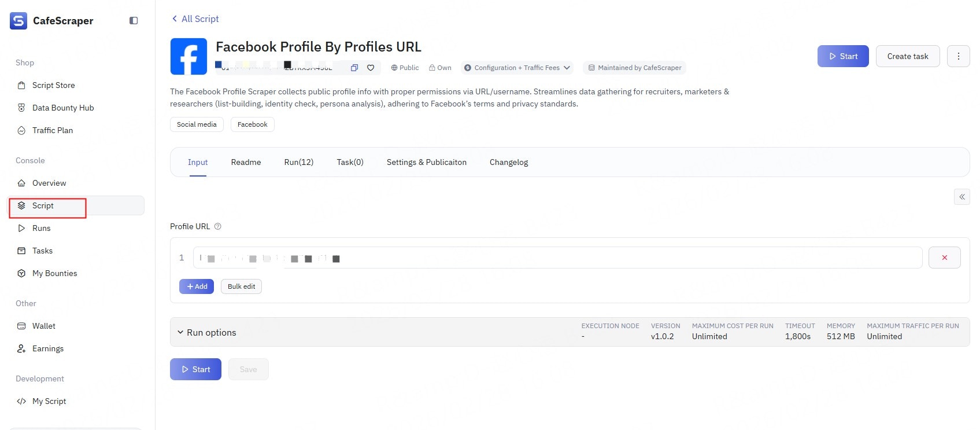
Task: Click Profile URL help question icon
Action: point(218,226)
